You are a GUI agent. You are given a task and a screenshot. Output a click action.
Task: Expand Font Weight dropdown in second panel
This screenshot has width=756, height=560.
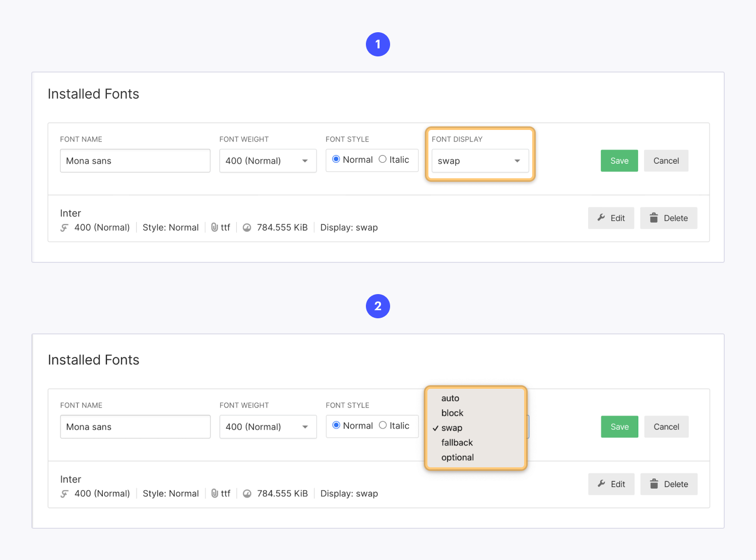pyautogui.click(x=268, y=427)
